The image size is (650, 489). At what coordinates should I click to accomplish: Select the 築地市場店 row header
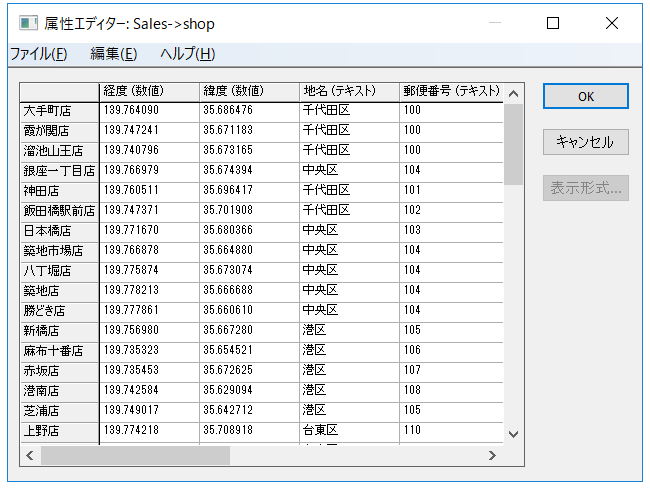pyautogui.click(x=59, y=252)
